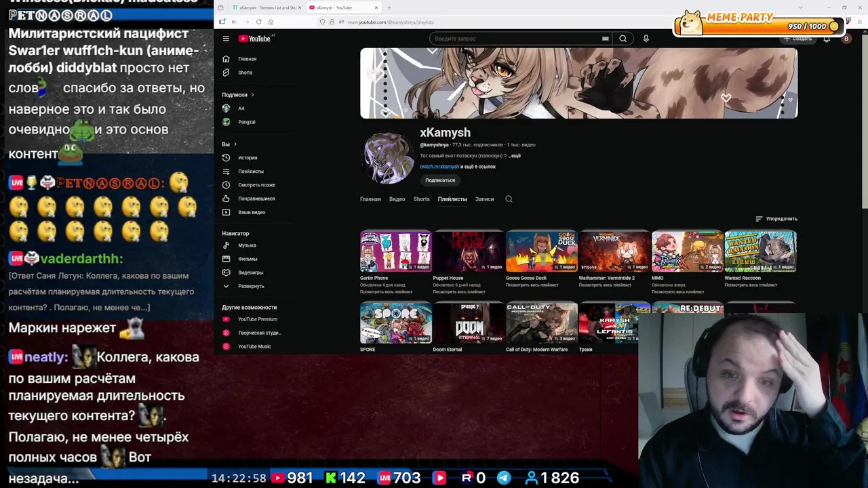Click the Трeки playlist title
This screenshot has width=868, height=488.
[x=585, y=350]
